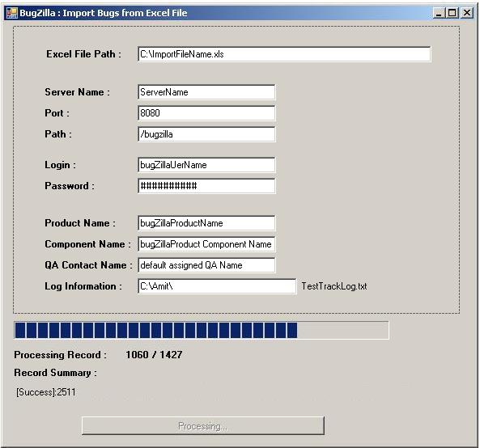Click the TestTrackLog.txt file name text

(x=334, y=286)
